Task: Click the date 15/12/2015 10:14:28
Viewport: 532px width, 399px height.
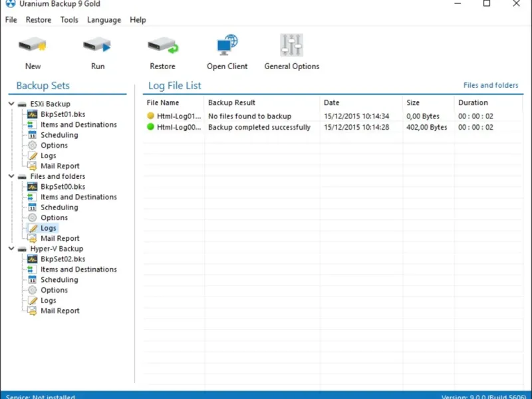Action: pos(356,127)
